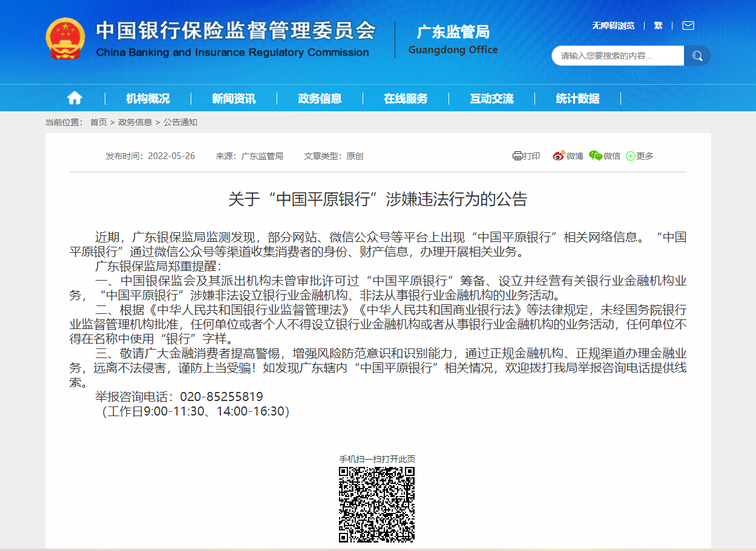756x551 pixels.
Task: Switch to traditional Chinese with 繁
Action: click(x=658, y=25)
